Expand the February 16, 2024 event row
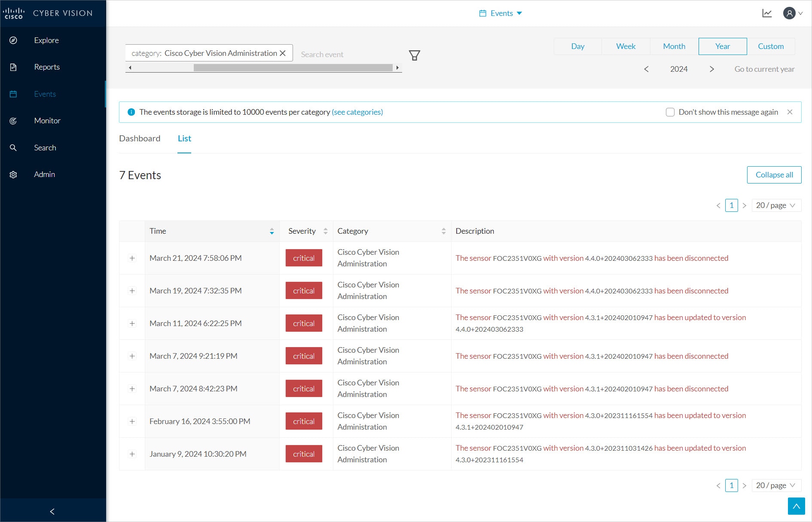 (x=132, y=421)
